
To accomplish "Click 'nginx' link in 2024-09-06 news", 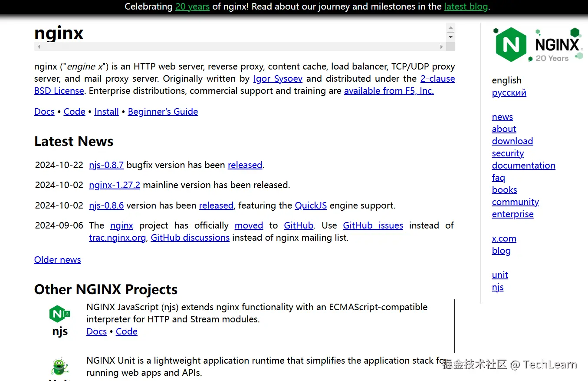I will pyautogui.click(x=122, y=225).
